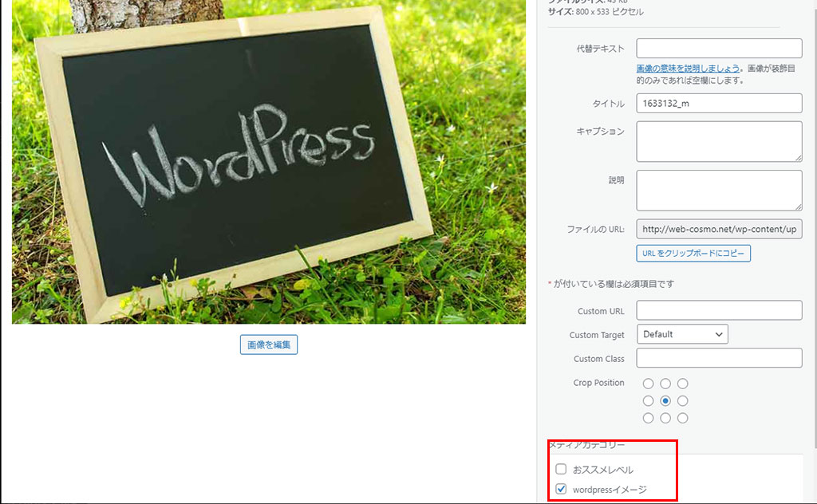This screenshot has width=817, height=504.
Task: Open the Custom Target dropdown
Action: 682,334
